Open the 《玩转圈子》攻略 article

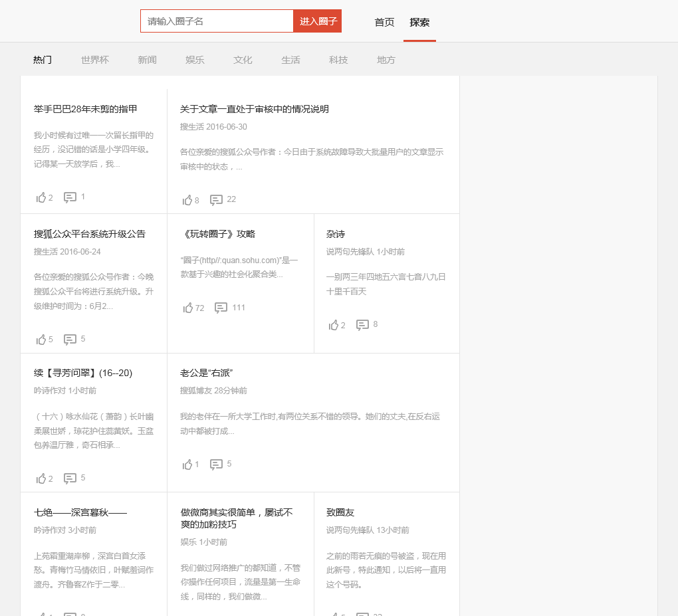click(218, 235)
